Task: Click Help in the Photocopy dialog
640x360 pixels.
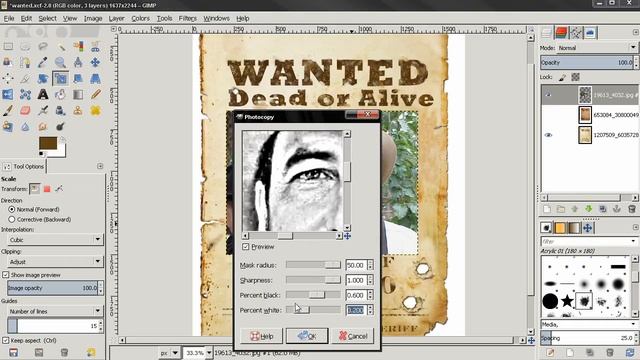Action: (x=261, y=336)
